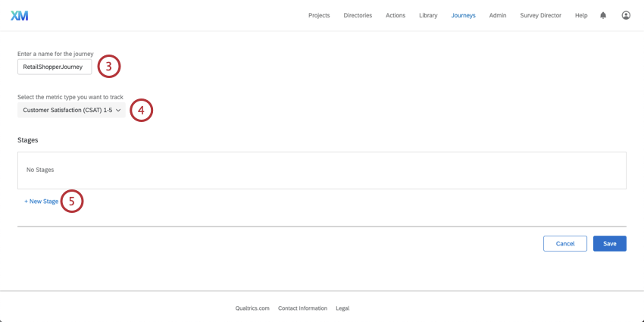The width and height of the screenshot is (644, 322).
Task: Open Survey Director
Action: pyautogui.click(x=540, y=16)
